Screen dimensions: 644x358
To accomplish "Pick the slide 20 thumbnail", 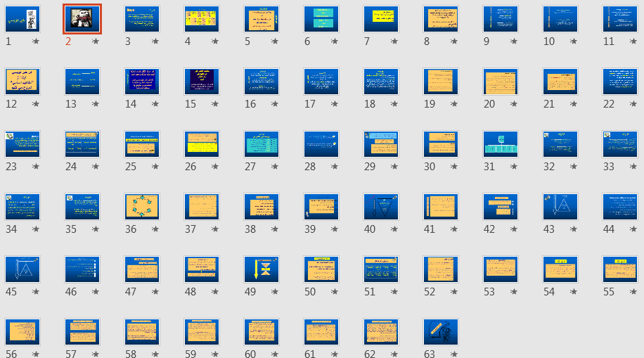I will pyautogui.click(x=501, y=82).
